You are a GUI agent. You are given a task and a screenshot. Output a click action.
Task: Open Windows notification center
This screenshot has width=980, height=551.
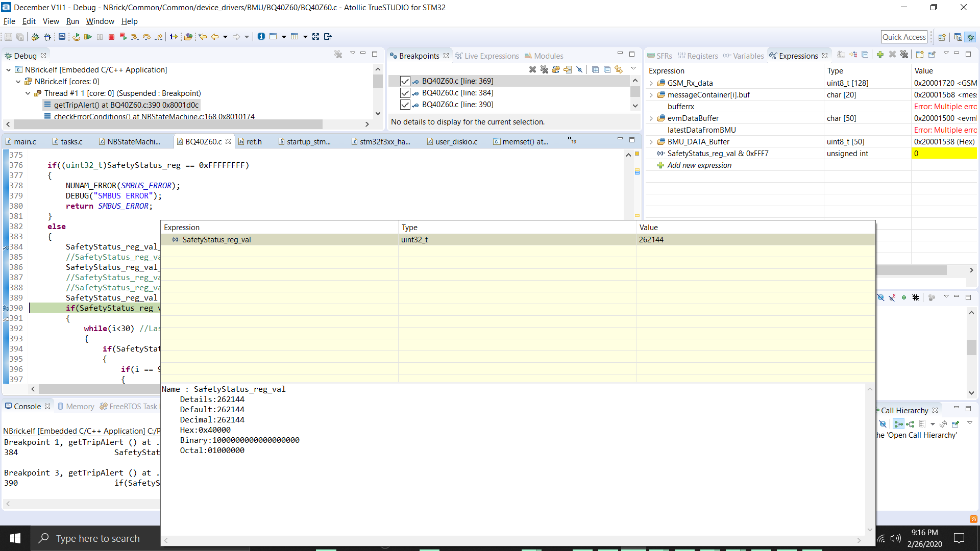click(959, 538)
